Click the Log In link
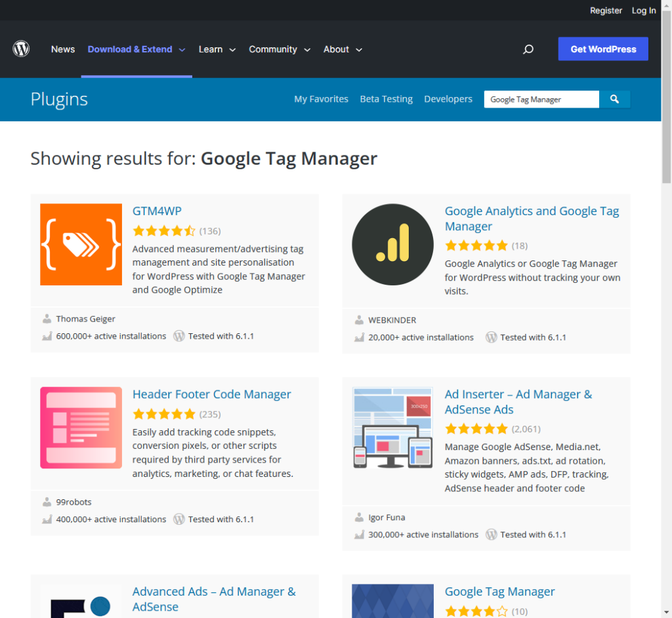672x618 pixels. tap(644, 10)
